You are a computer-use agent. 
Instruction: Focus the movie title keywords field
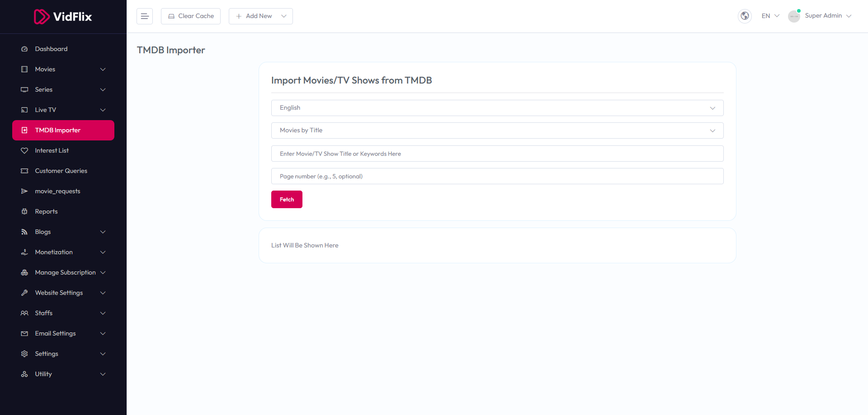pos(497,154)
